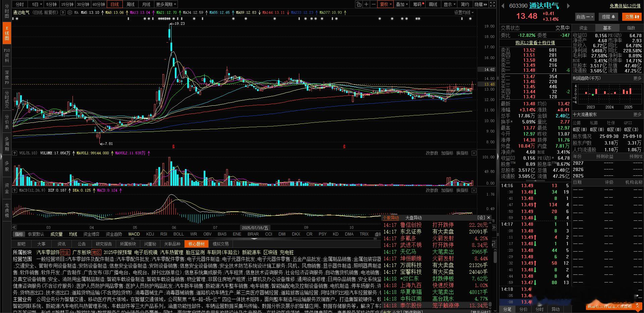
Task: Open 分时成交 sidebar item
Action: (7, 99)
